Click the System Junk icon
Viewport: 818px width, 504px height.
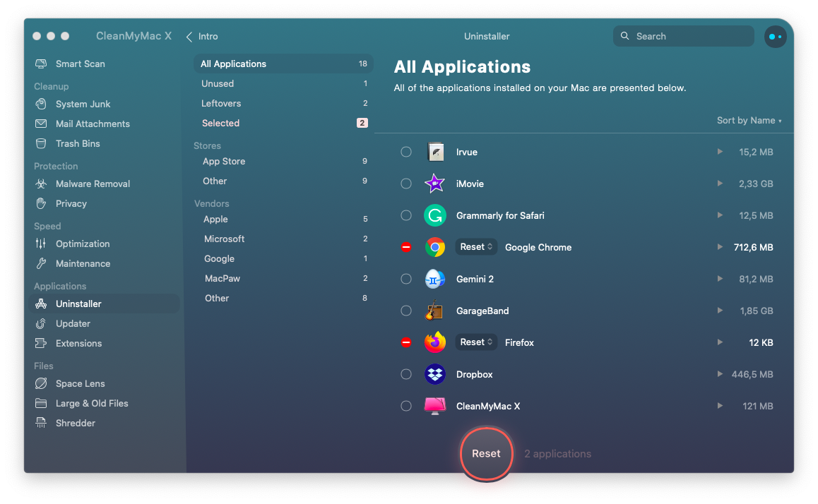click(x=41, y=104)
